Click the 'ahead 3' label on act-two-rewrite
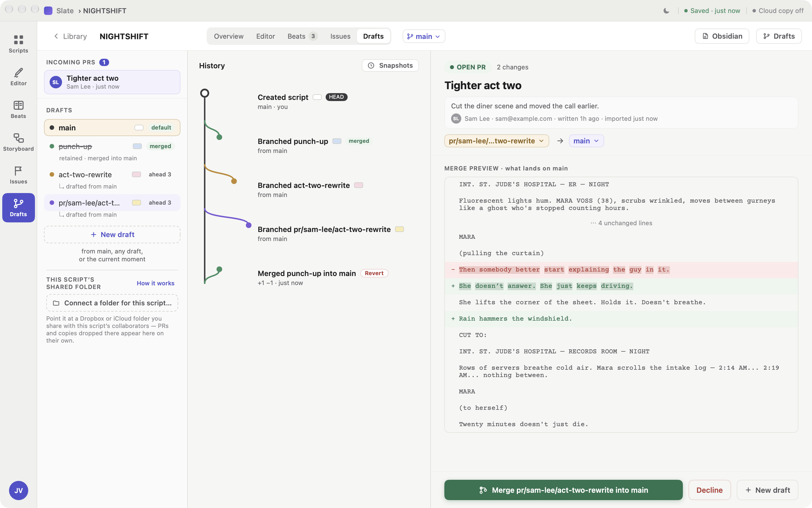 pyautogui.click(x=160, y=174)
